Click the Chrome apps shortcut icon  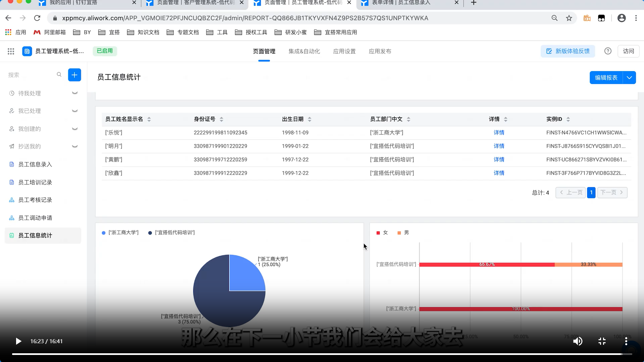click(x=8, y=32)
